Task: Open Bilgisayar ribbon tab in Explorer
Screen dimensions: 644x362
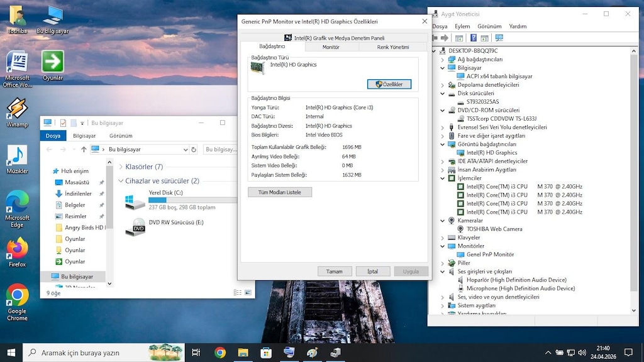Action: pos(84,136)
